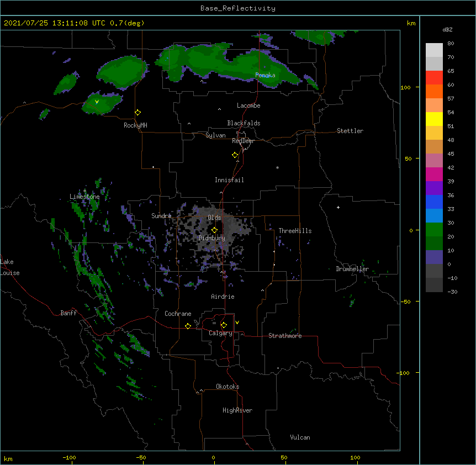Click the Limestone label
The image size is (476, 465).
(84, 197)
